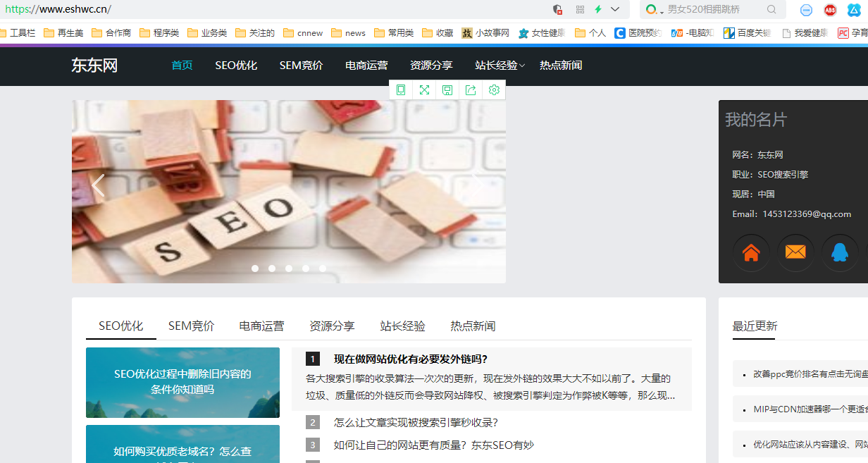Screen dimensions: 868x463
Task: Click the magnifier icon in search box
Action: click(771, 10)
